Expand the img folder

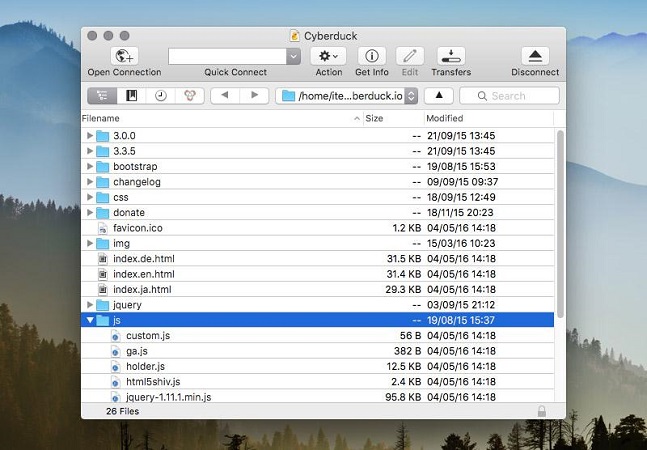pos(90,243)
